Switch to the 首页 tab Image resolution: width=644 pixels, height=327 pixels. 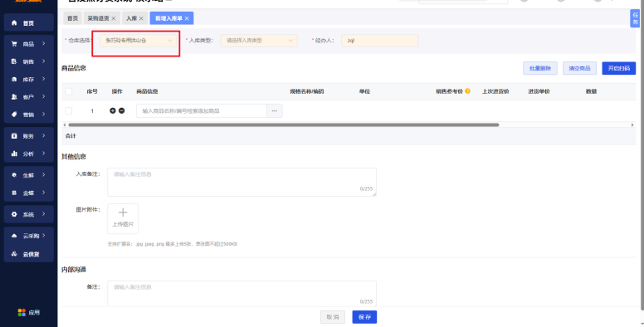coord(73,18)
